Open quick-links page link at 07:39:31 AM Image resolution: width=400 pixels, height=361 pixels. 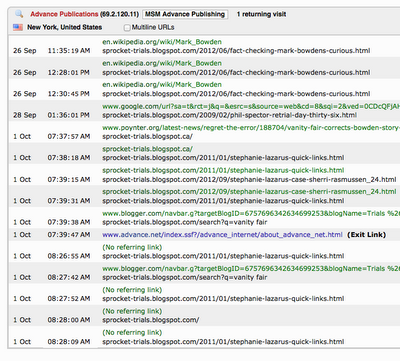(223, 201)
